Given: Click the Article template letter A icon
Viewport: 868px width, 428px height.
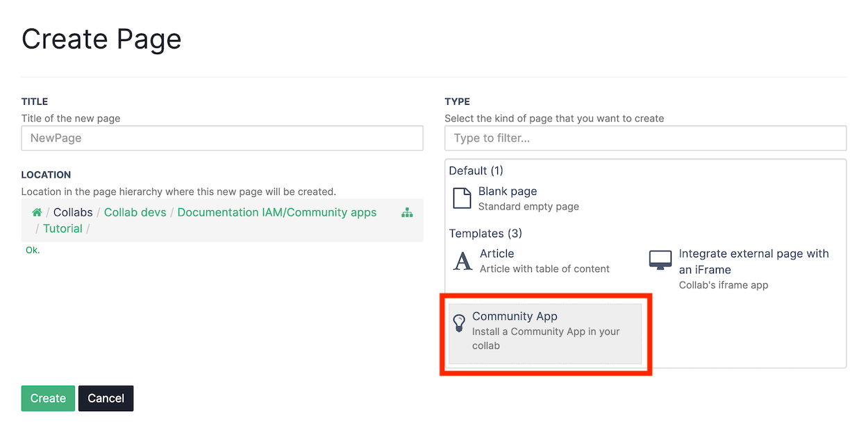Looking at the screenshot, I should click(x=462, y=261).
